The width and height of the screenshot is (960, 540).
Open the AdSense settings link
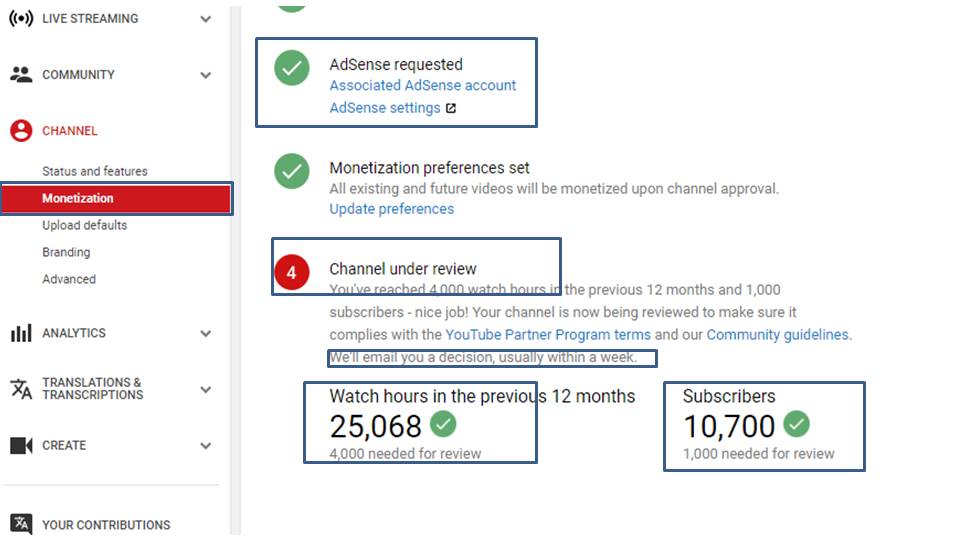coord(385,108)
